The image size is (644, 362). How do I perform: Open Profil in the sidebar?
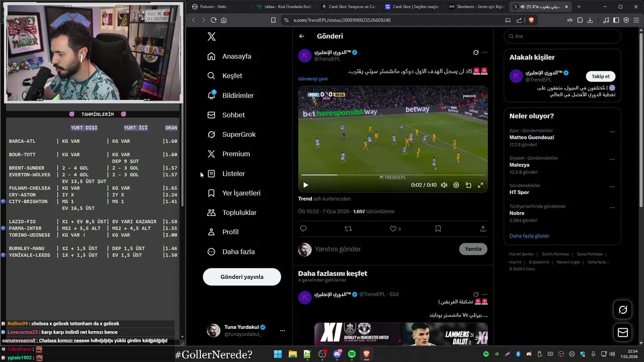pyautogui.click(x=223, y=232)
